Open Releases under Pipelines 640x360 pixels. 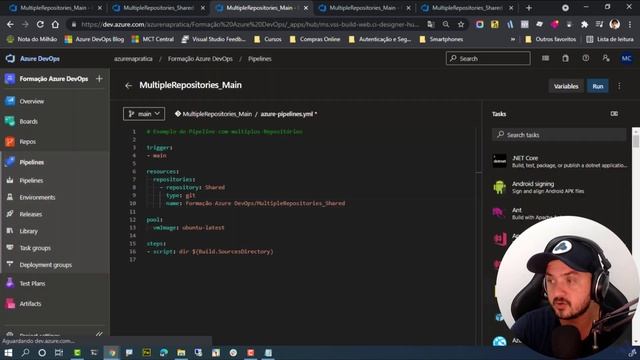tap(31, 214)
